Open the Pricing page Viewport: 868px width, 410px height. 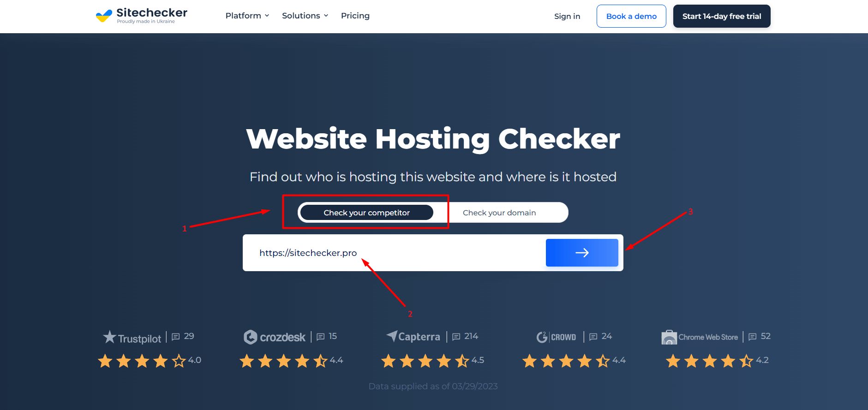(355, 16)
